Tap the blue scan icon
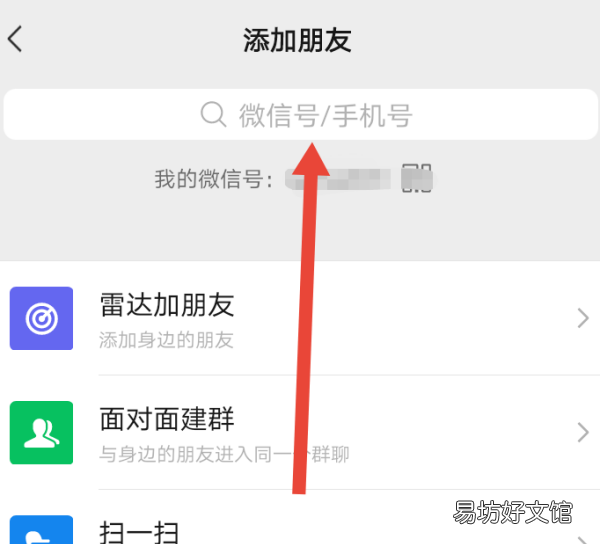The height and width of the screenshot is (544, 600). point(41,530)
